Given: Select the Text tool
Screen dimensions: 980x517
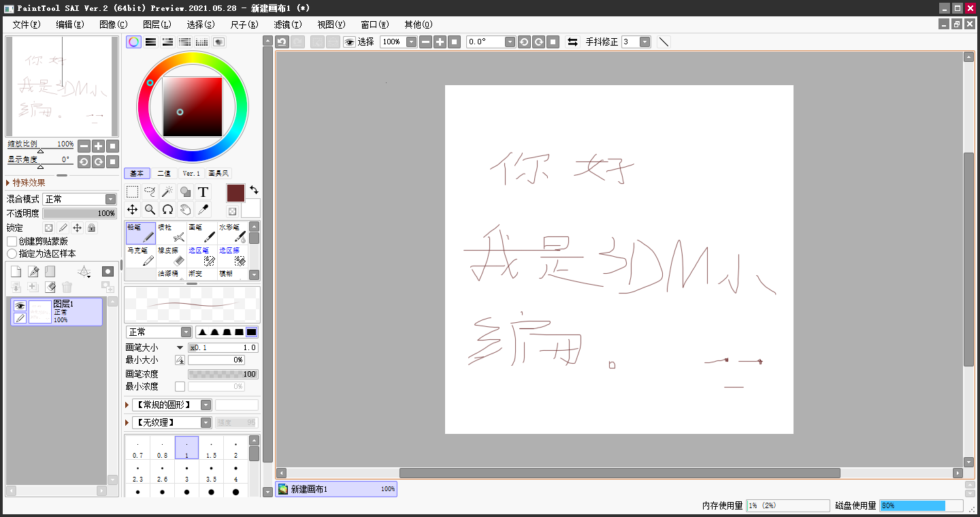Looking at the screenshot, I should pos(203,191).
